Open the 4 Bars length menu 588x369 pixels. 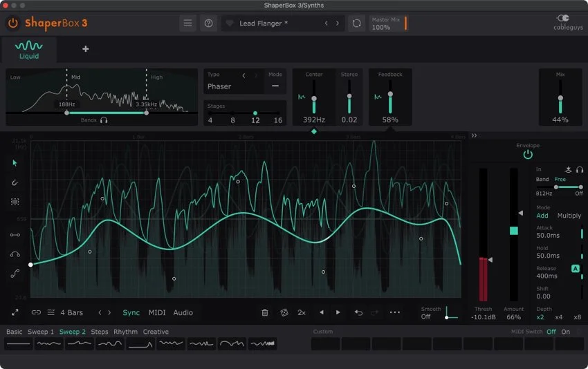[72, 312]
